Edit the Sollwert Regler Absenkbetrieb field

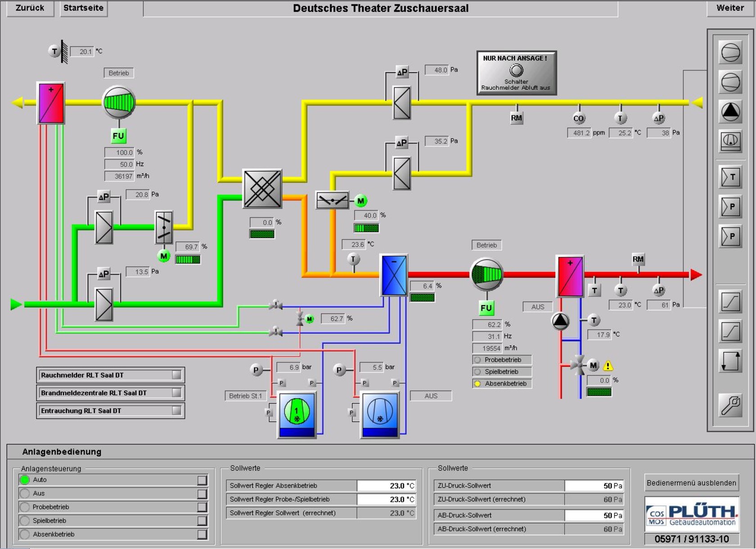[x=386, y=486]
